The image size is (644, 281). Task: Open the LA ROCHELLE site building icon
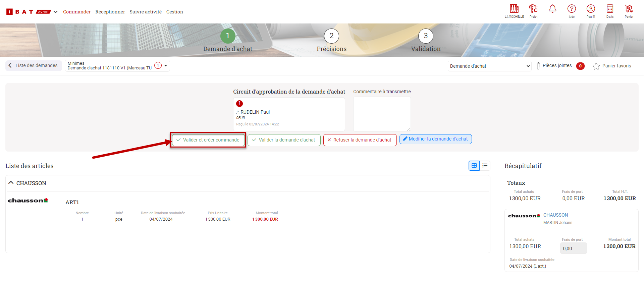click(x=514, y=9)
